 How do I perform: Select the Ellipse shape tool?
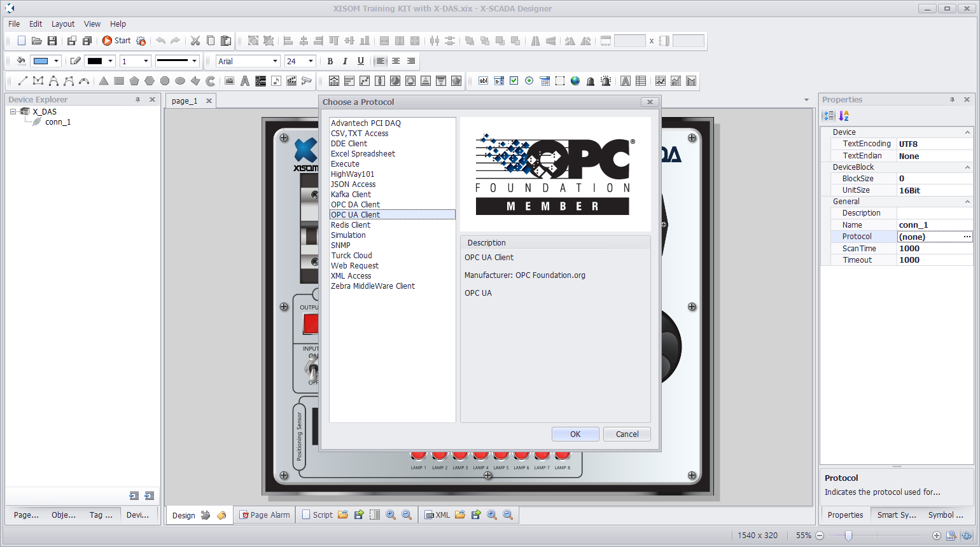point(180,81)
